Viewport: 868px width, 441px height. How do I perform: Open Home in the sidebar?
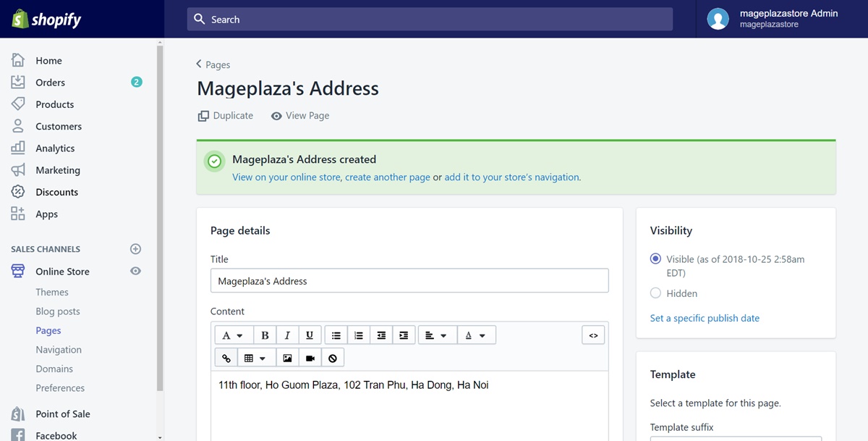click(48, 61)
